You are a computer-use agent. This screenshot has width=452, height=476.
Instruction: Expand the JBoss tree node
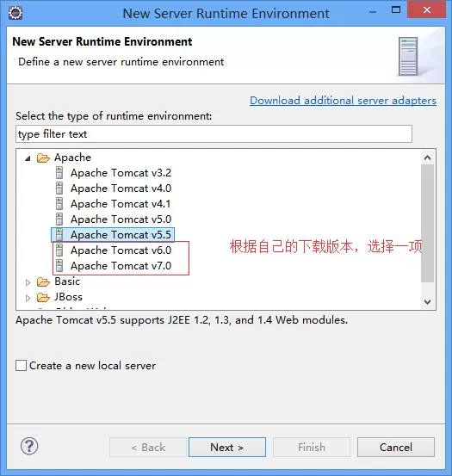[x=28, y=298]
